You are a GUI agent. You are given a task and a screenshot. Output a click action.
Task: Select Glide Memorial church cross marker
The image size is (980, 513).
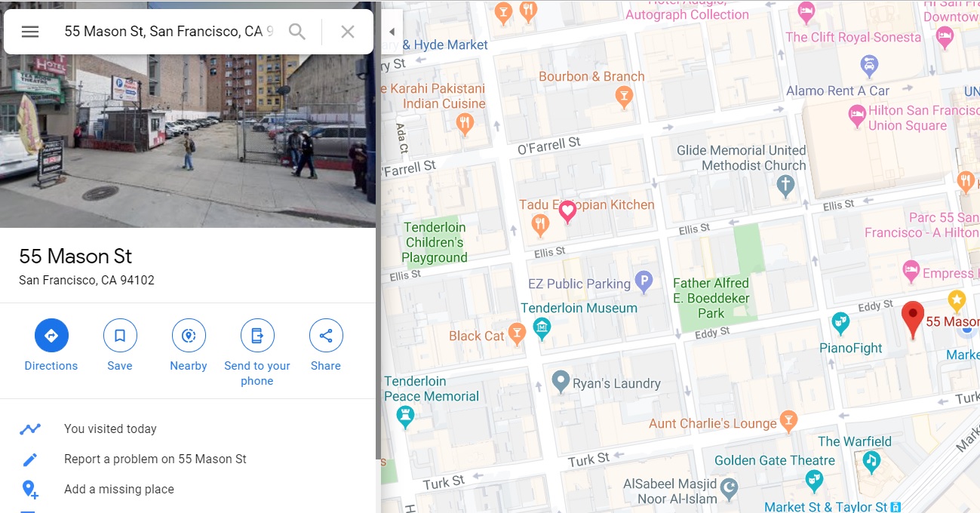(x=785, y=186)
